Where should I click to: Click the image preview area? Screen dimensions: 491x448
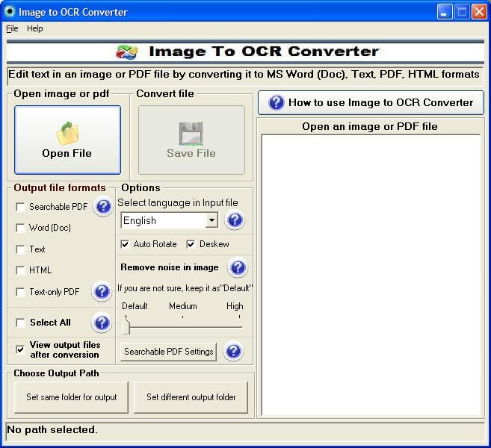pyautogui.click(x=371, y=276)
